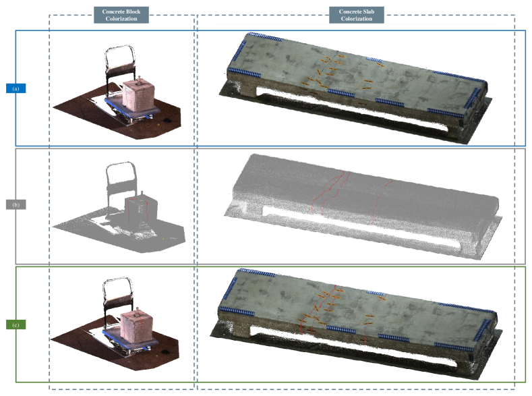532x396 pixels.
Task: Click the Concrete Block Colorization header label
Action: coord(121,16)
